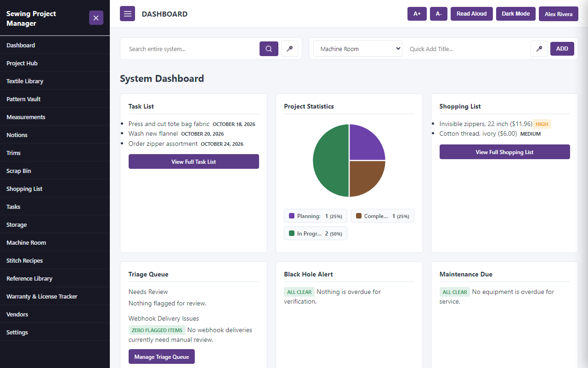The height and width of the screenshot is (368, 588).
Task: Open View Full Shopping List
Action: pos(504,152)
